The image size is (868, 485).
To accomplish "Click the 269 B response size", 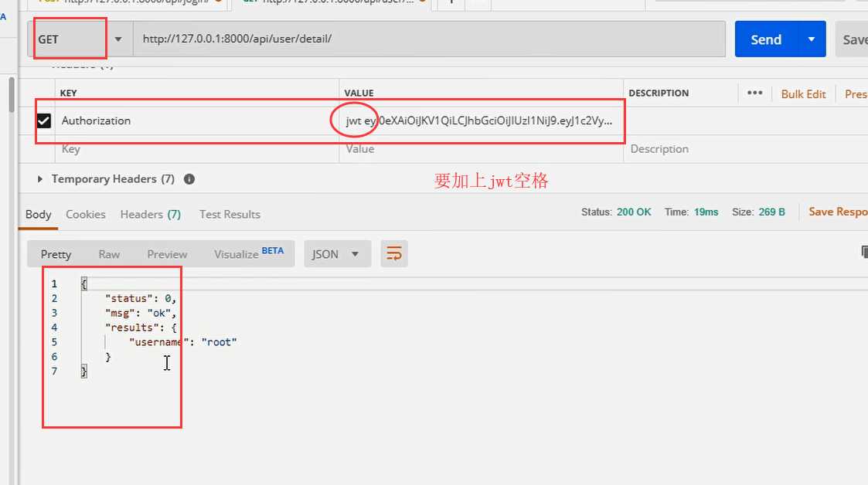I will 771,212.
